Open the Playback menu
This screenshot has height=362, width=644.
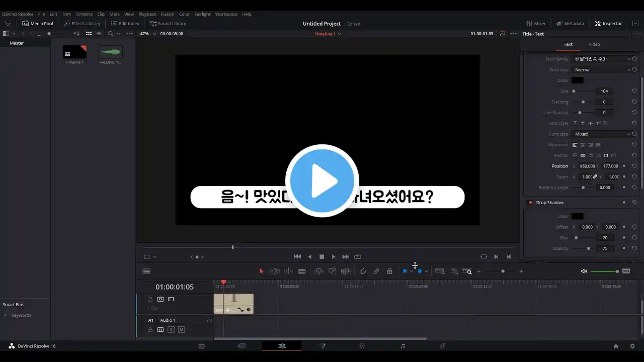147,14
